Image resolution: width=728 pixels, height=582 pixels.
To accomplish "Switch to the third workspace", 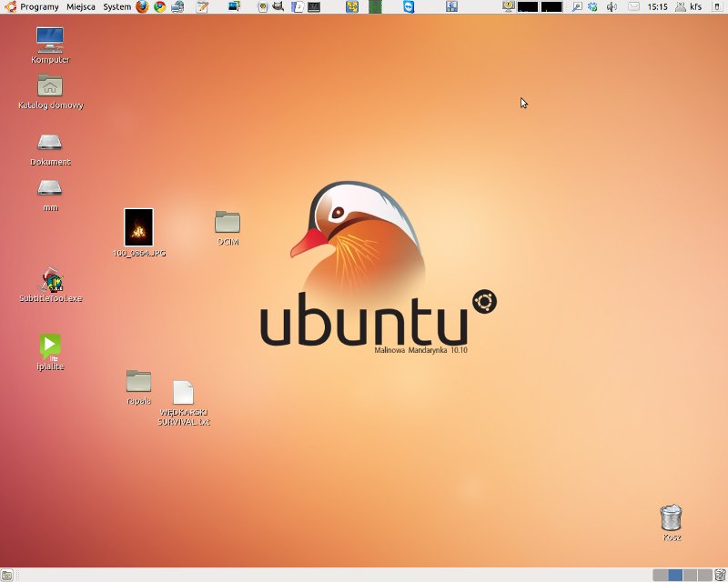I will [690, 575].
